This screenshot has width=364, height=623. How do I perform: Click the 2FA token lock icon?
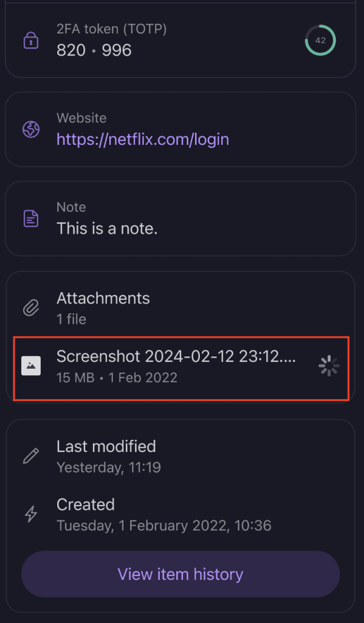pyautogui.click(x=31, y=40)
